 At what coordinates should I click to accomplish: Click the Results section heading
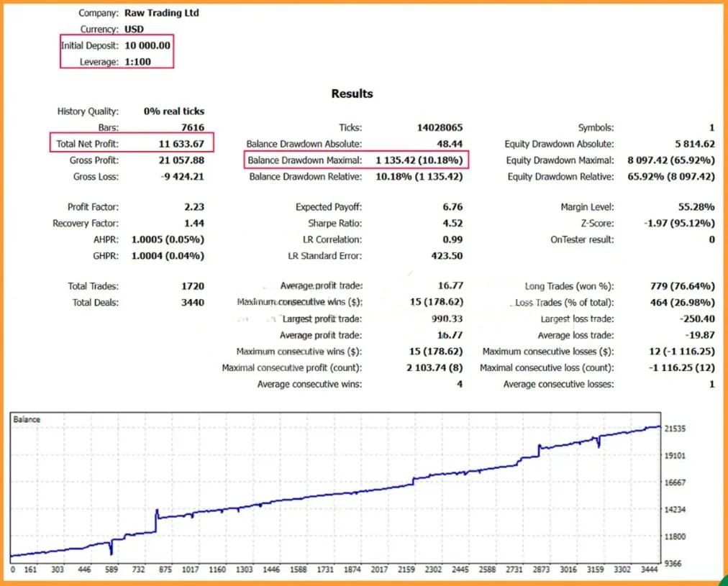[x=352, y=93]
